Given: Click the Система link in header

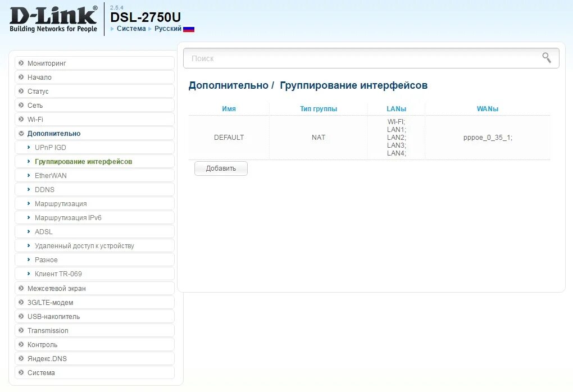Looking at the screenshot, I should (131, 29).
